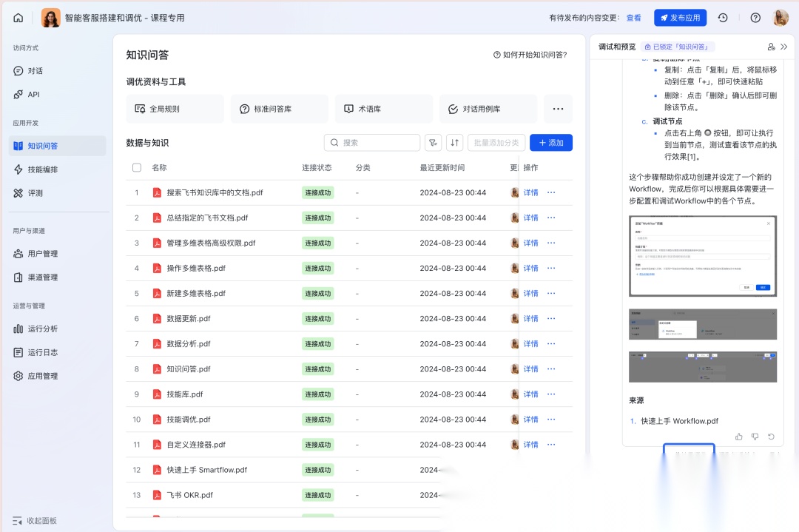Toggle the select-all checkbox in table header

(137, 168)
